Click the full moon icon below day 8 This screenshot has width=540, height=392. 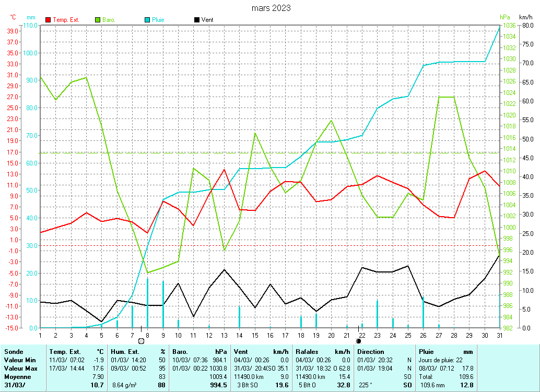pyautogui.click(x=141, y=340)
